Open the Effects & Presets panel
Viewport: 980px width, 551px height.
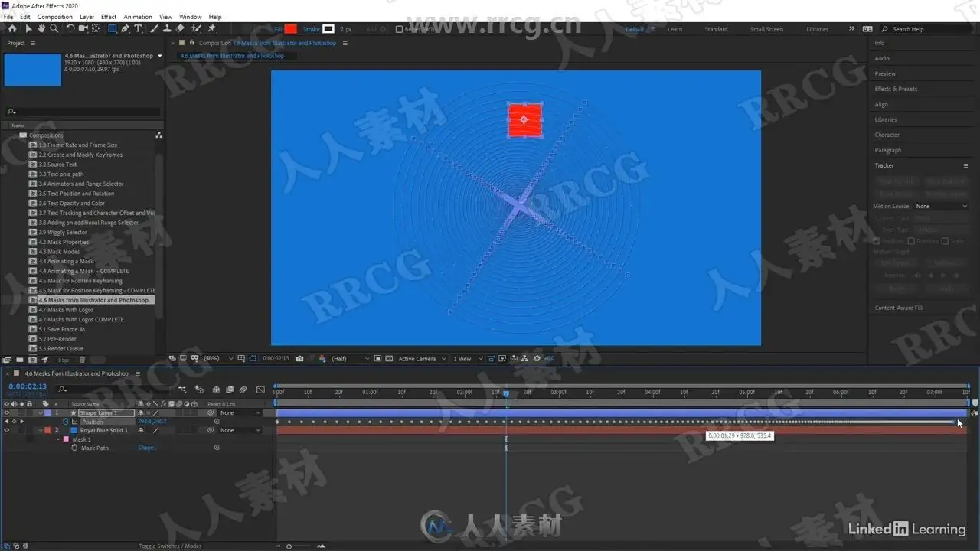[896, 89]
